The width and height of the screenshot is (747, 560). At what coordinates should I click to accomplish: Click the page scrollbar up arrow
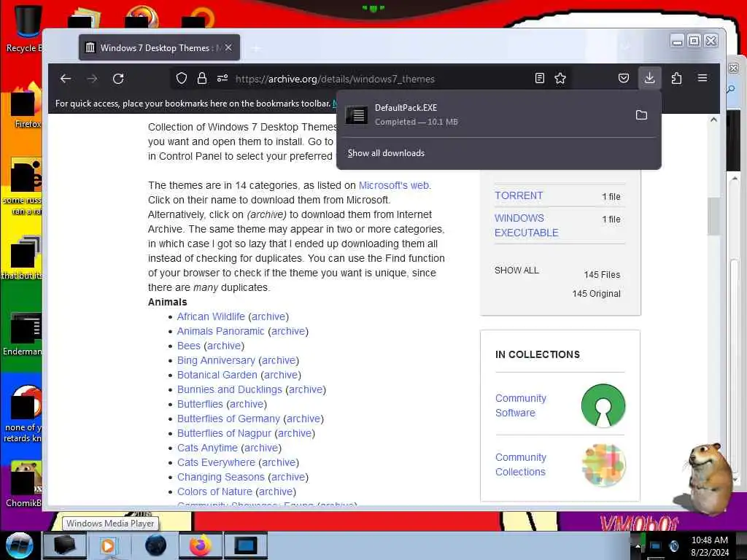click(x=713, y=120)
